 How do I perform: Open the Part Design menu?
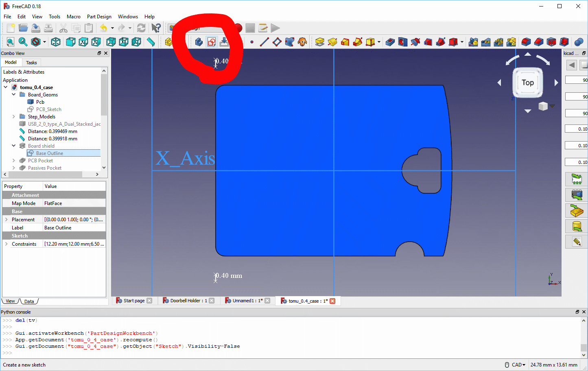[99, 17]
